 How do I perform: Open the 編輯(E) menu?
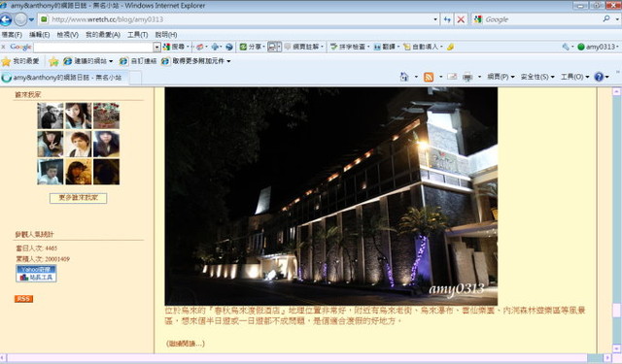[x=39, y=35]
